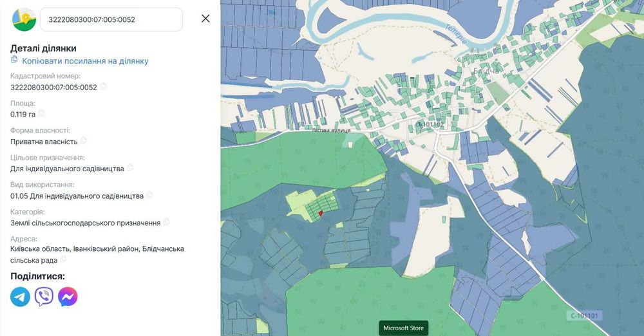Copy the land category value
Screen dimensions: 644x336
click(x=166, y=222)
